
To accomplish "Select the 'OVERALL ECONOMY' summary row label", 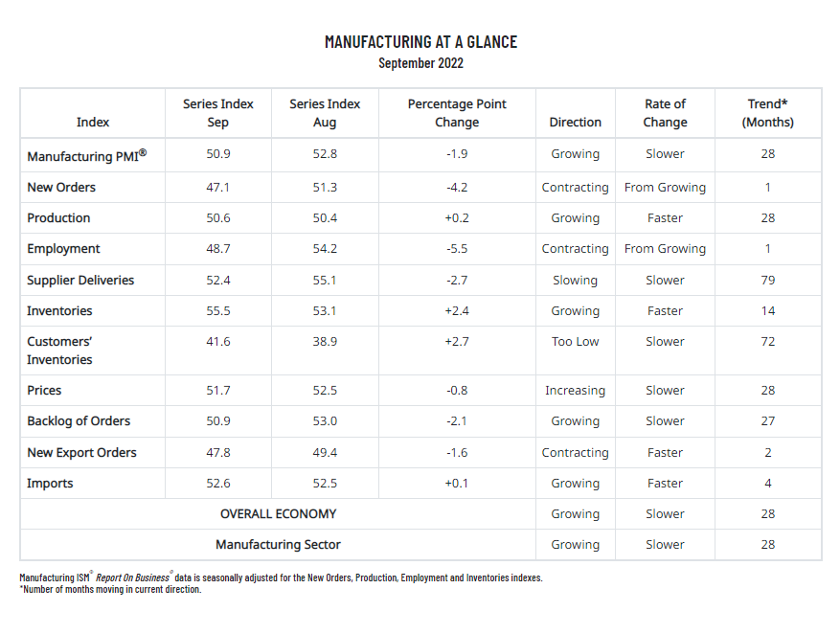I will (278, 514).
